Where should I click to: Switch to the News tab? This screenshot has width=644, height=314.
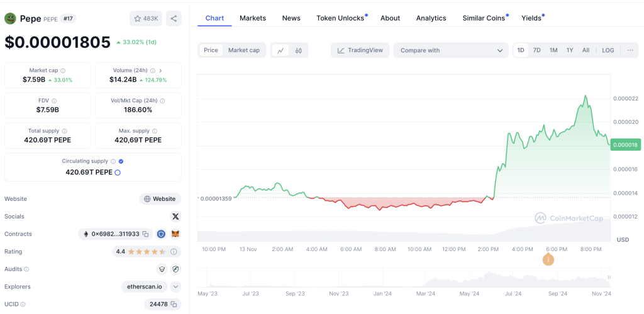coord(291,18)
